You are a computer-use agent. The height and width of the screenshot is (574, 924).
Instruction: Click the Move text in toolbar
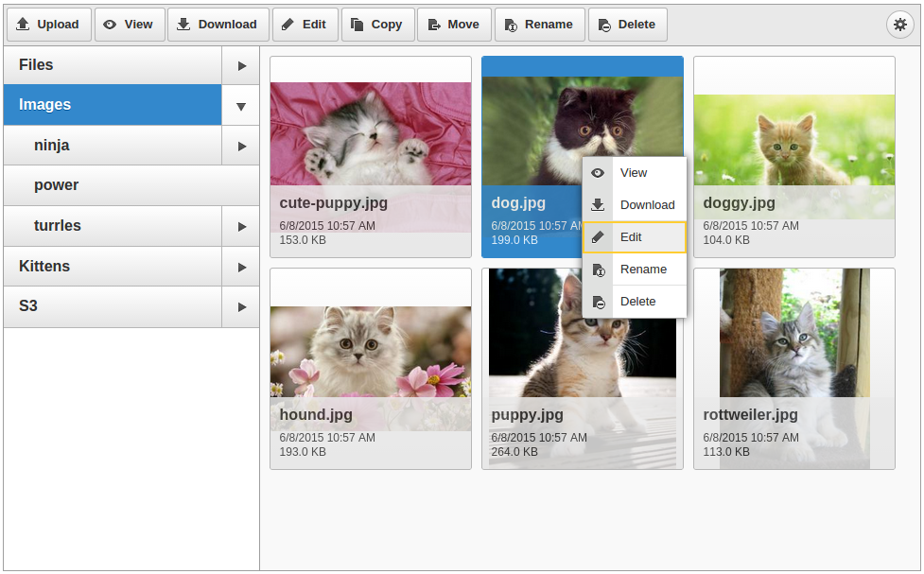463,25
